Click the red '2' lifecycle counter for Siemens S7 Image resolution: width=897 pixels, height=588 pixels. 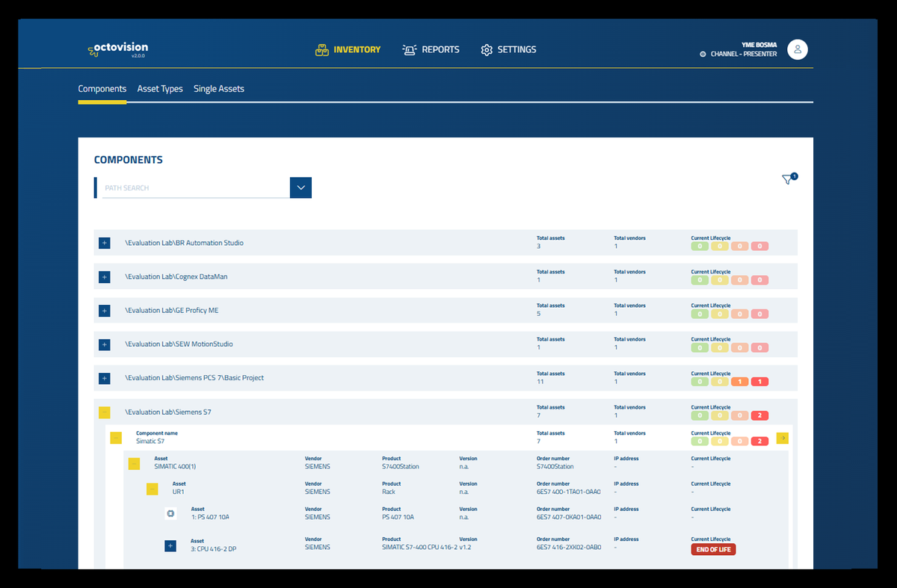759,415
